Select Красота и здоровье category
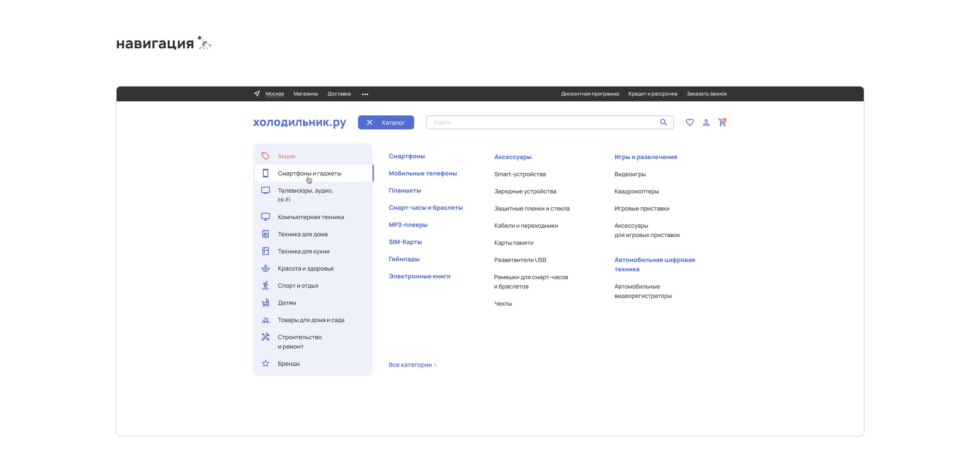 click(x=314, y=268)
